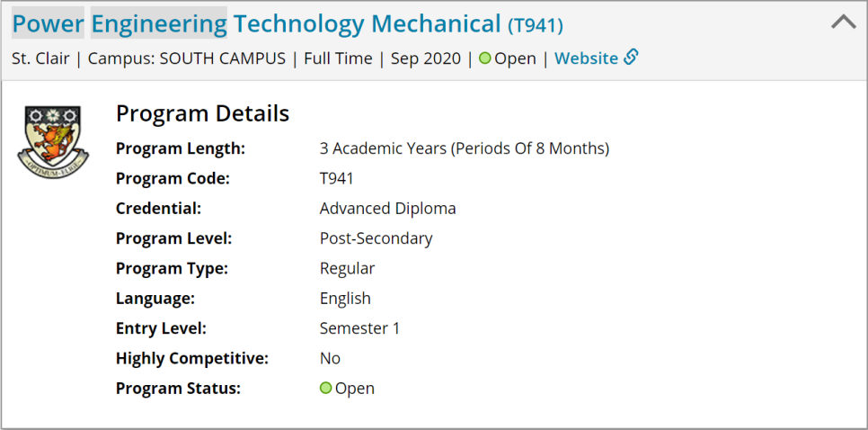Viewport: 868px width, 430px height.
Task: Select the Semester 1 entry level value
Action: (359, 328)
